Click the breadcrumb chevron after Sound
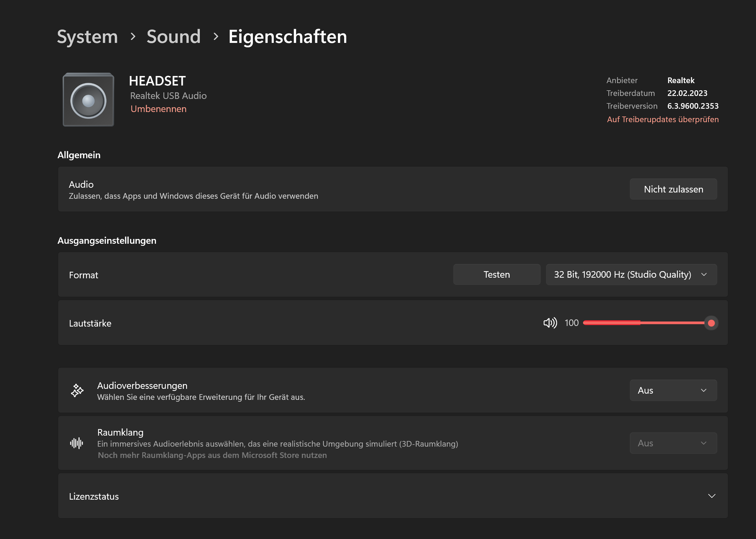The height and width of the screenshot is (539, 756). pyautogui.click(x=216, y=37)
